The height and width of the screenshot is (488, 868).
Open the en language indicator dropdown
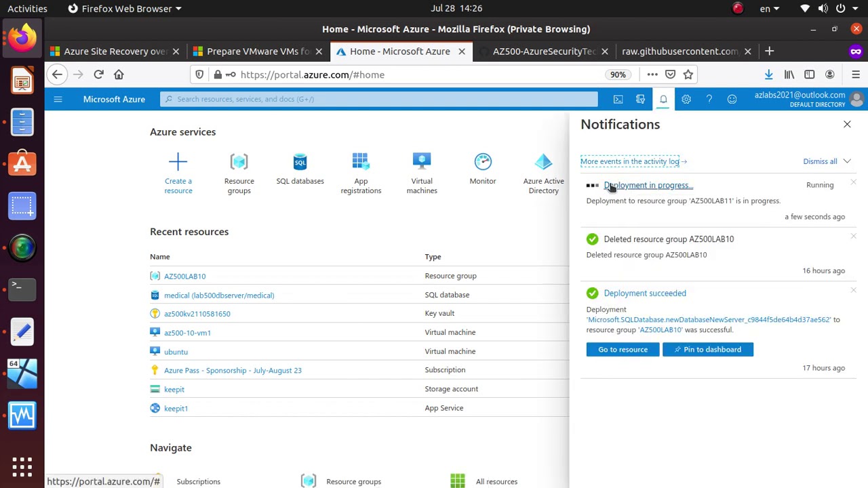[769, 9]
